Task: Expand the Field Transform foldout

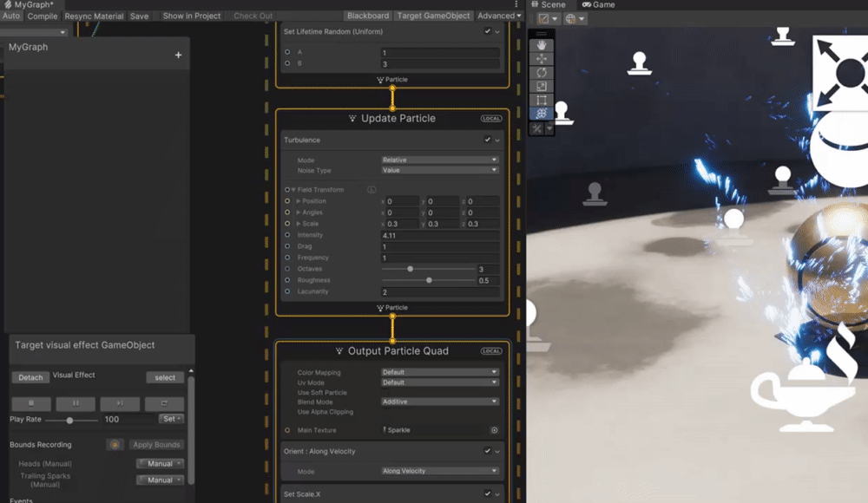Action: pyautogui.click(x=292, y=187)
